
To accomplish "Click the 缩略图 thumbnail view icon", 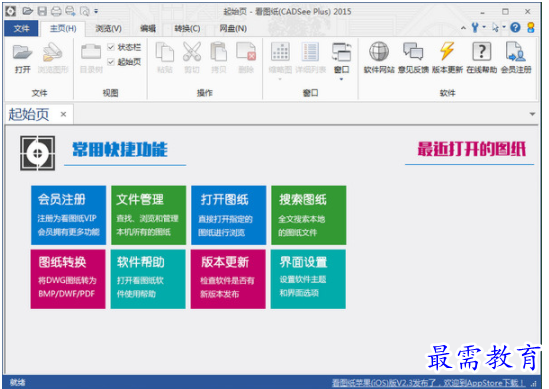I will (x=280, y=53).
